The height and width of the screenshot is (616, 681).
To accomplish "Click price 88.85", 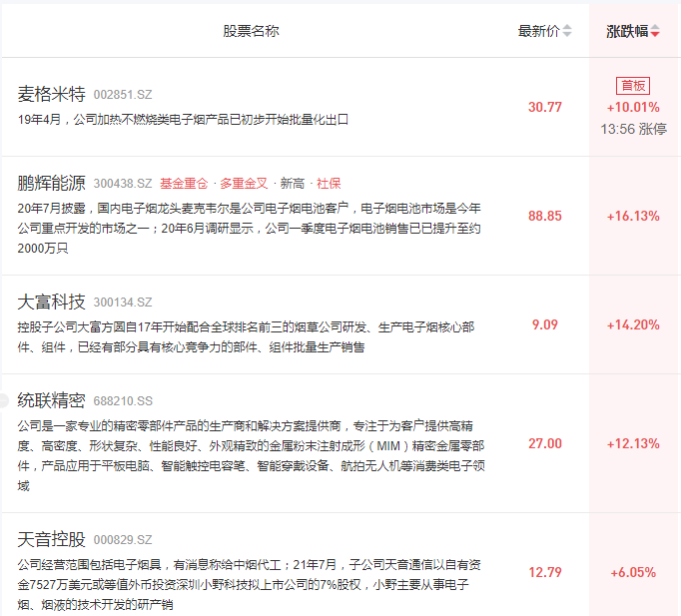I will click(544, 216).
